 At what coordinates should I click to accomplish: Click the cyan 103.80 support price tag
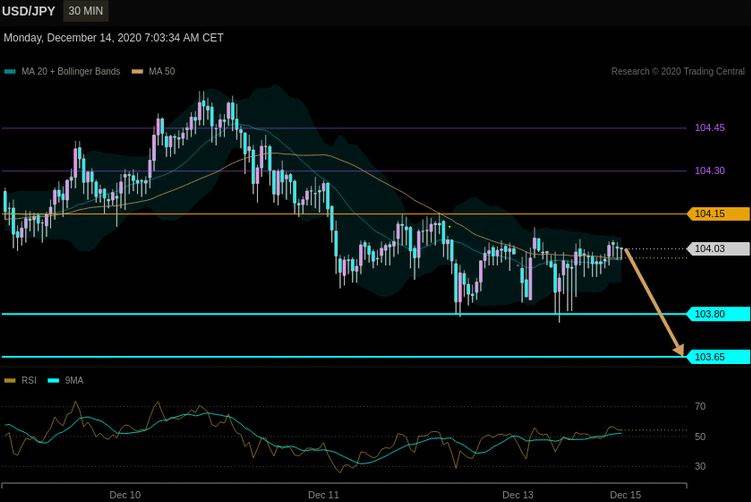pos(718,314)
